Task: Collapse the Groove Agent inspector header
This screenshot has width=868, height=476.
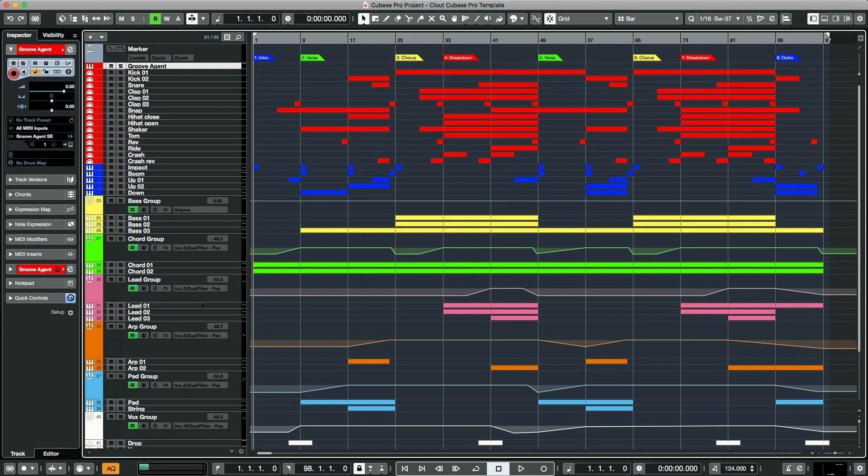Action: click(11, 49)
